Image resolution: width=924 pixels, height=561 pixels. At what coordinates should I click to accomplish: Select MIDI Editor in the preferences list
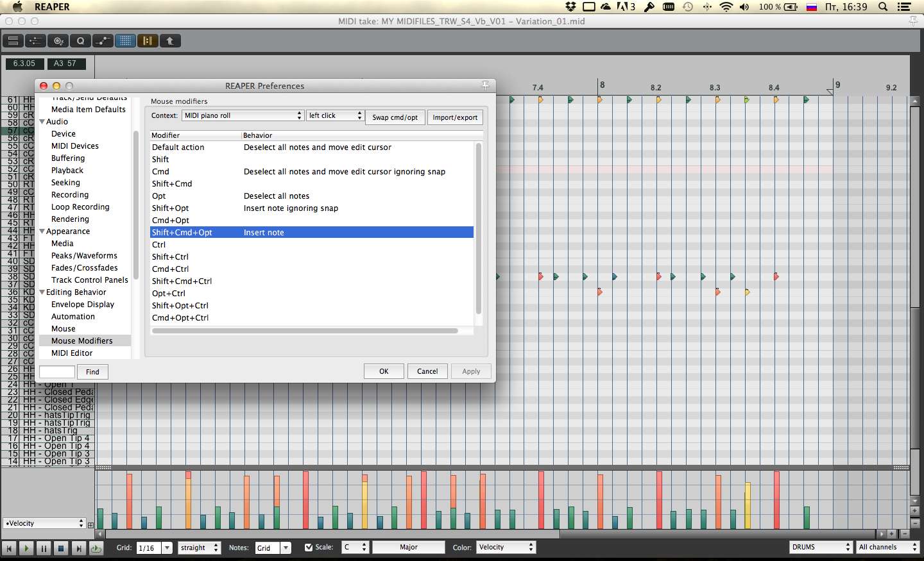[72, 353]
